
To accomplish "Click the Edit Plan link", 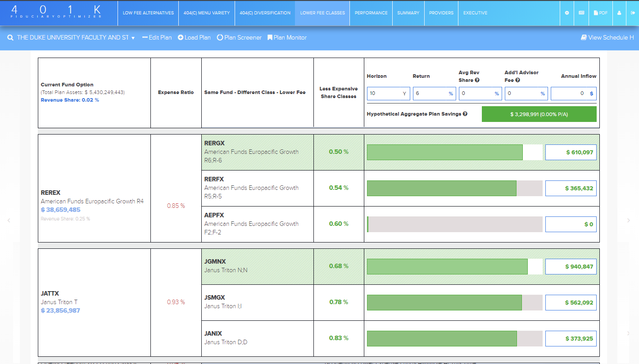I will coord(157,38).
